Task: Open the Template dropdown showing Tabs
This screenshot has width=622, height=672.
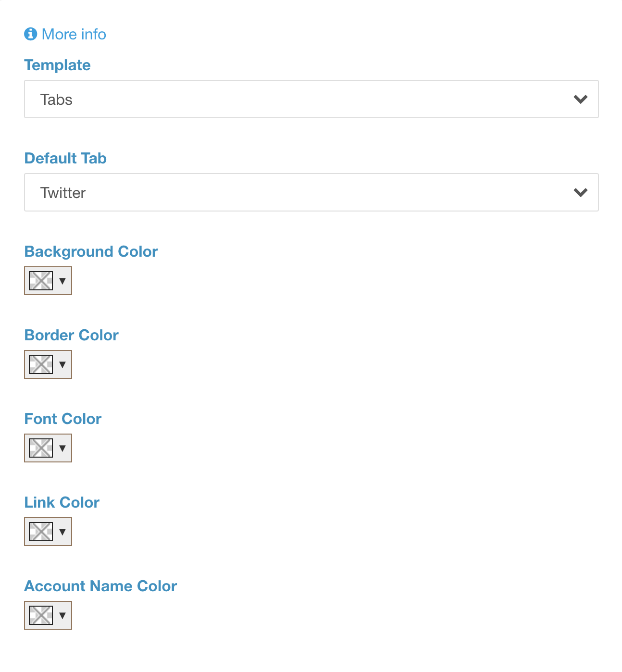Action: [311, 99]
